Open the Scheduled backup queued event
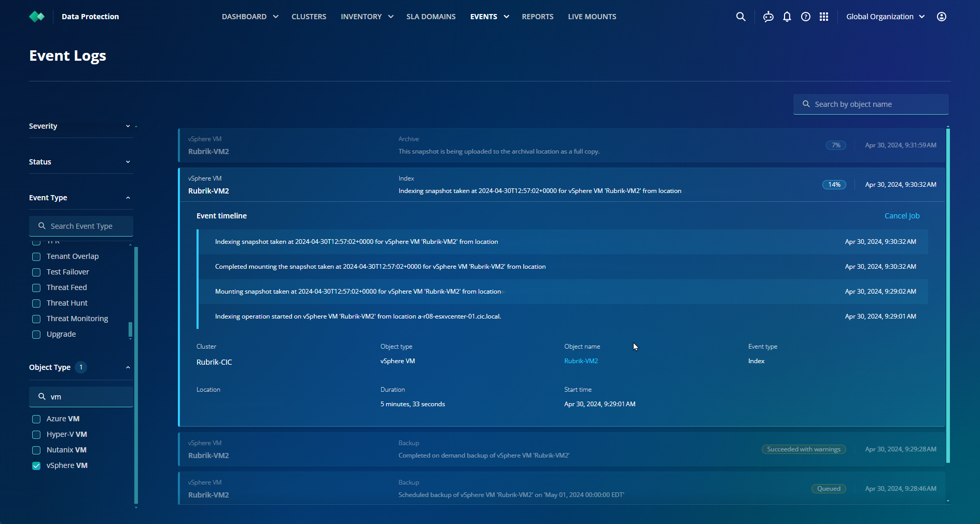 coord(562,488)
